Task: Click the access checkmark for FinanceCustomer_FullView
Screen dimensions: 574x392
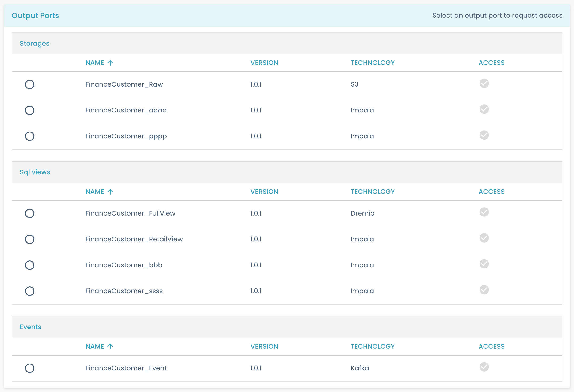Action: click(x=484, y=212)
